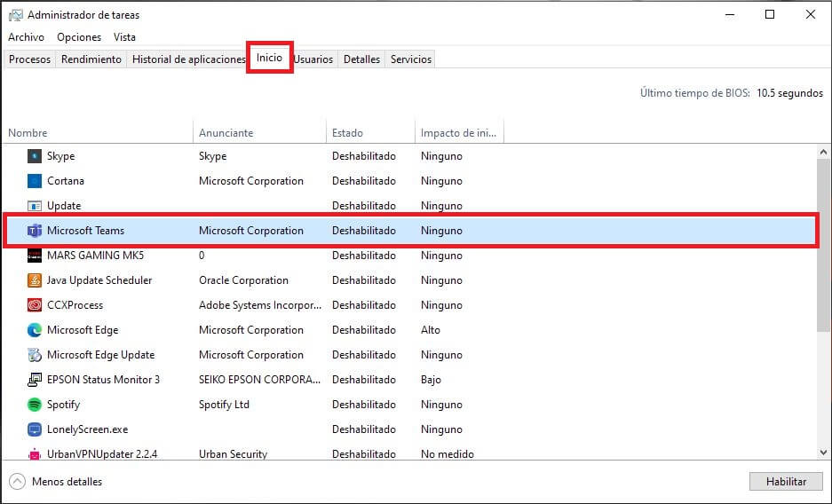Sort by the Estado column header
Image resolution: width=832 pixels, height=504 pixels.
point(370,133)
